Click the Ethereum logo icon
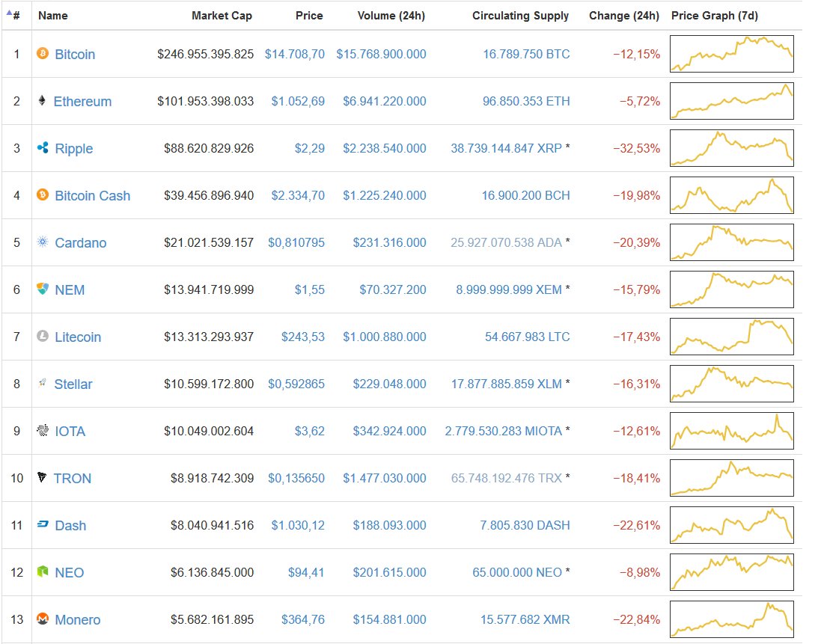The height and width of the screenshot is (644, 827). coord(43,101)
